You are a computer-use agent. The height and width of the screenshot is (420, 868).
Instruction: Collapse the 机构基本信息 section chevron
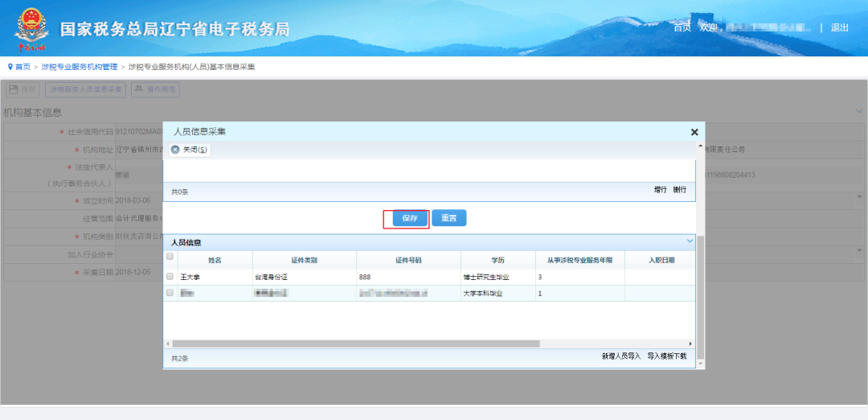[x=859, y=111]
